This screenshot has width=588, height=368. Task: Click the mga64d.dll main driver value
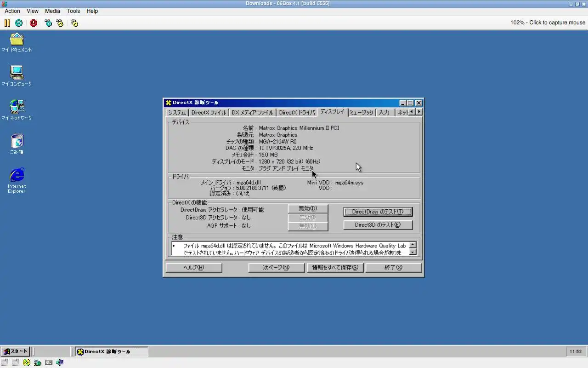click(x=249, y=183)
